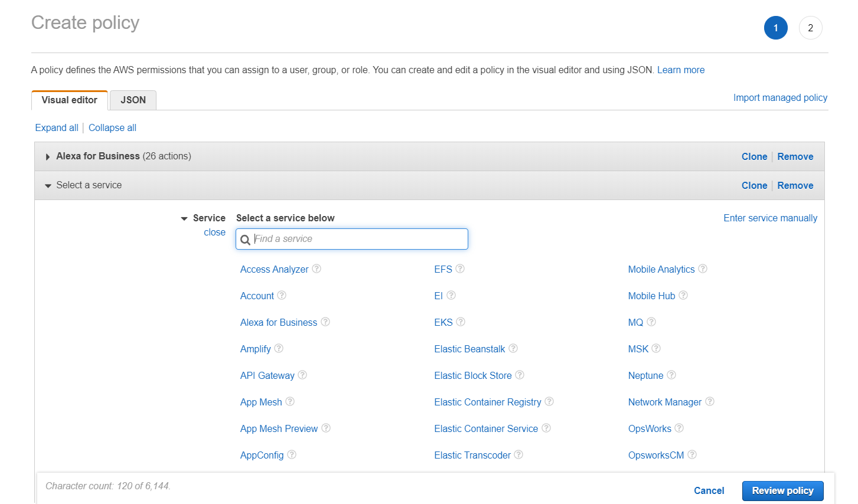This screenshot has width=858, height=504.
Task: Go to step 2 indicator
Action: [x=810, y=28]
